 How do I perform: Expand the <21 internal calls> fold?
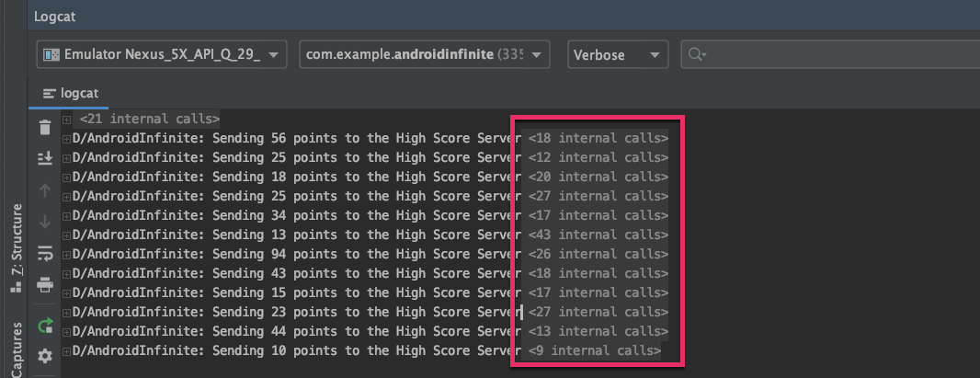coord(66,119)
